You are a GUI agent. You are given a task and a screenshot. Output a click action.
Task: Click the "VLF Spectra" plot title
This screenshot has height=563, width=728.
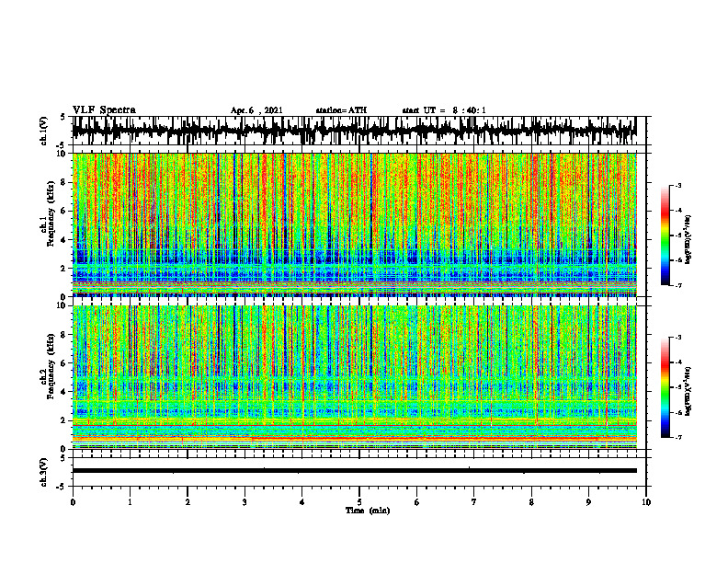coord(104,110)
